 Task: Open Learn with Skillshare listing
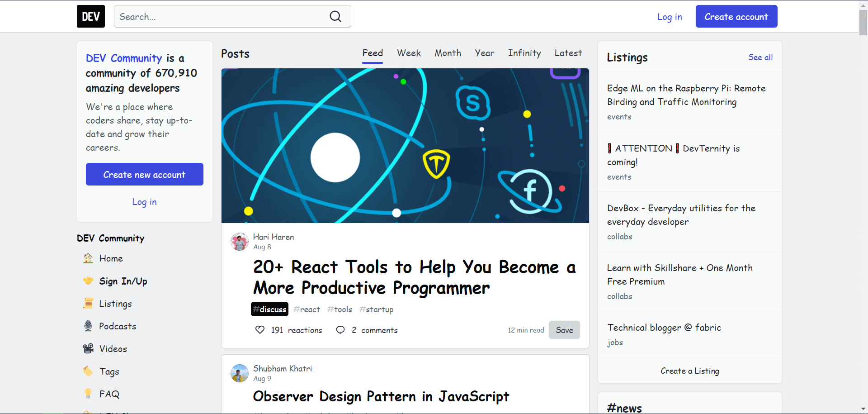click(680, 275)
